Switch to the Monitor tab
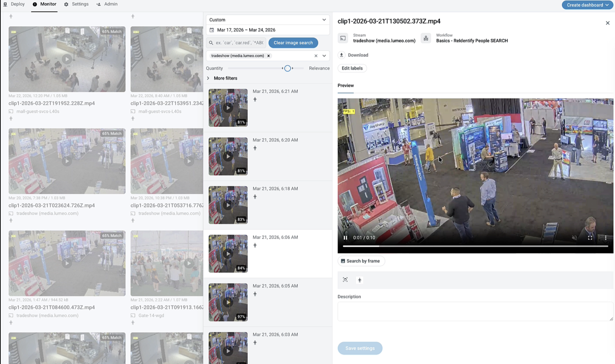The image size is (615, 364). (x=44, y=4)
